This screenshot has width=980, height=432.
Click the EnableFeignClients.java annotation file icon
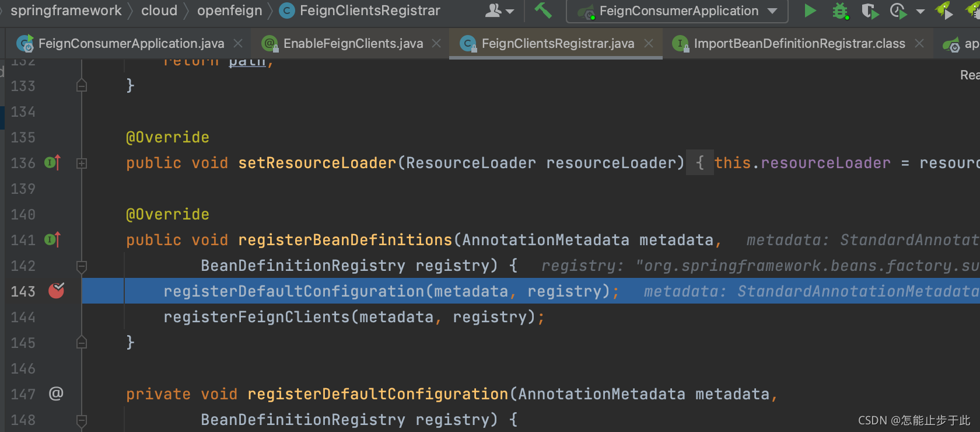pos(269,43)
